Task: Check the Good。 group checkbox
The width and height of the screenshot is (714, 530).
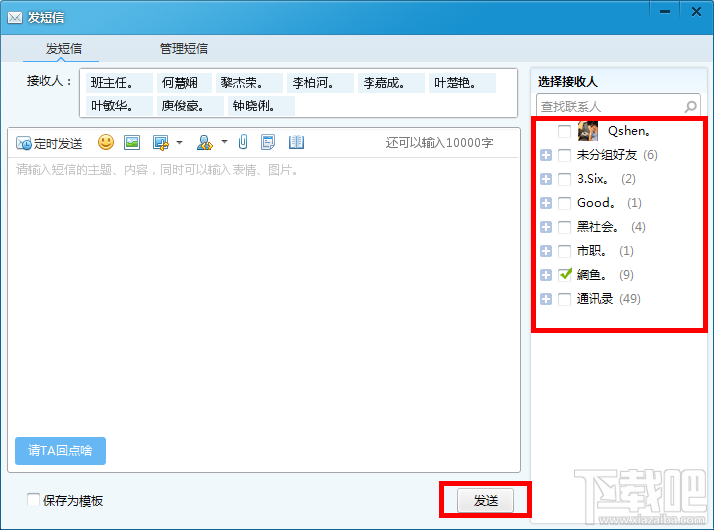Action: pos(564,203)
